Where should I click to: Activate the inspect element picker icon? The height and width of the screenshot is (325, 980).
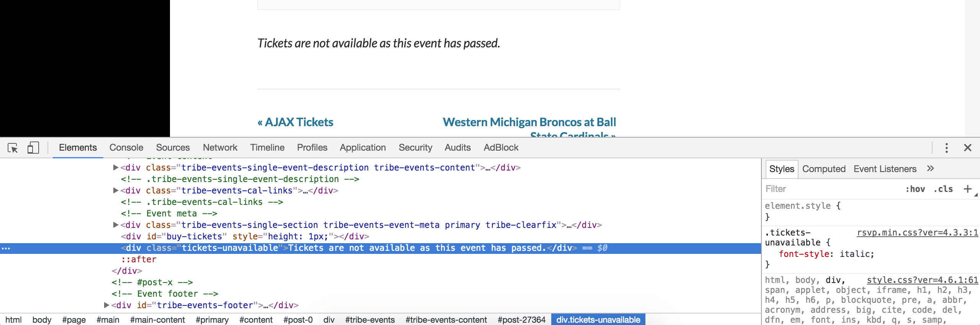[13, 148]
